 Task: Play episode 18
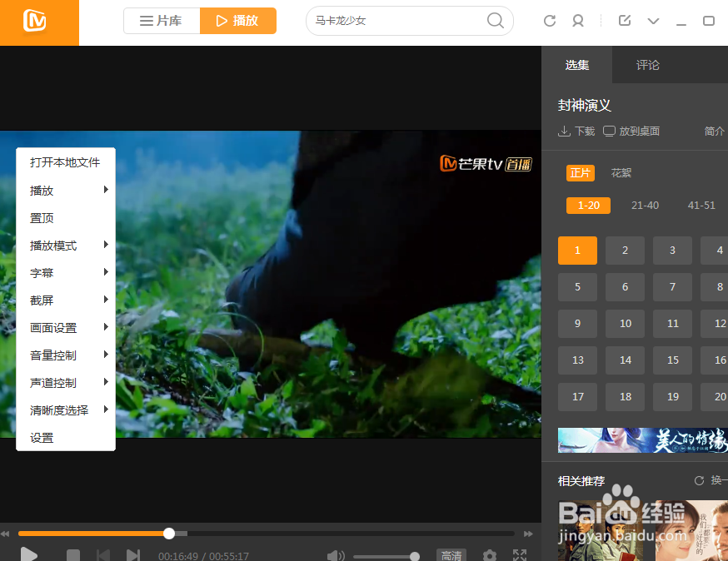[x=625, y=397]
